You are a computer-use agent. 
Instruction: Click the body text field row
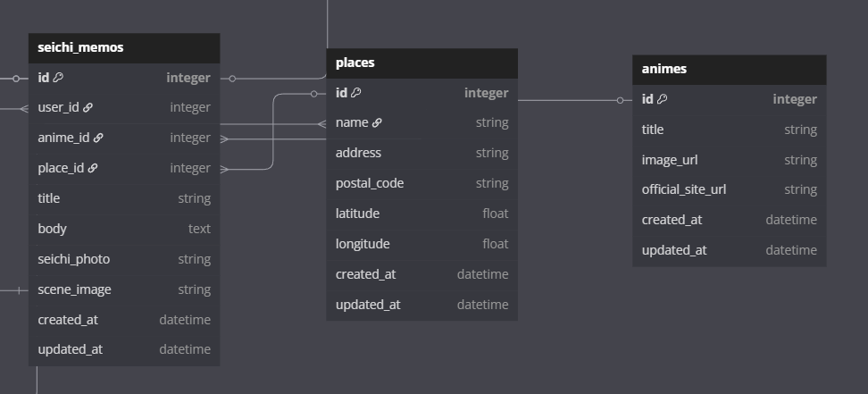tap(124, 229)
